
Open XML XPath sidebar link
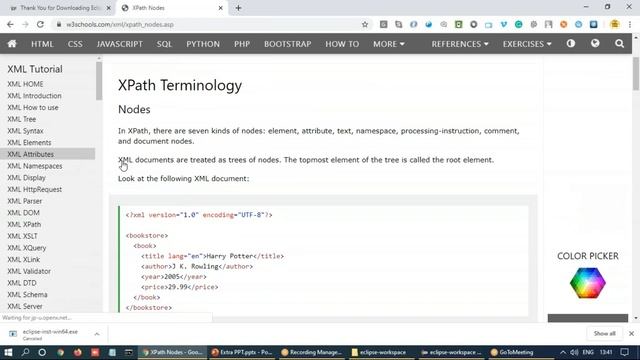click(24, 224)
